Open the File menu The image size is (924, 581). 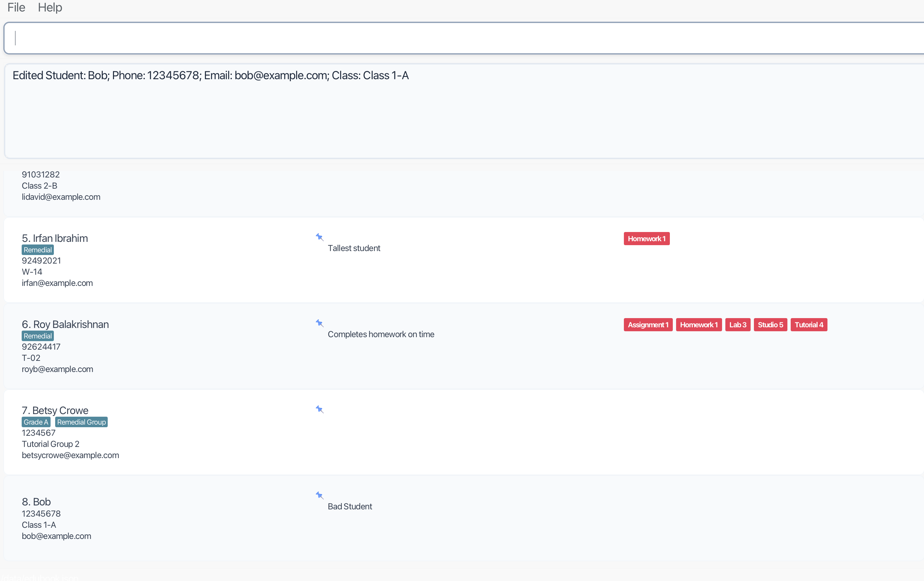(16, 7)
